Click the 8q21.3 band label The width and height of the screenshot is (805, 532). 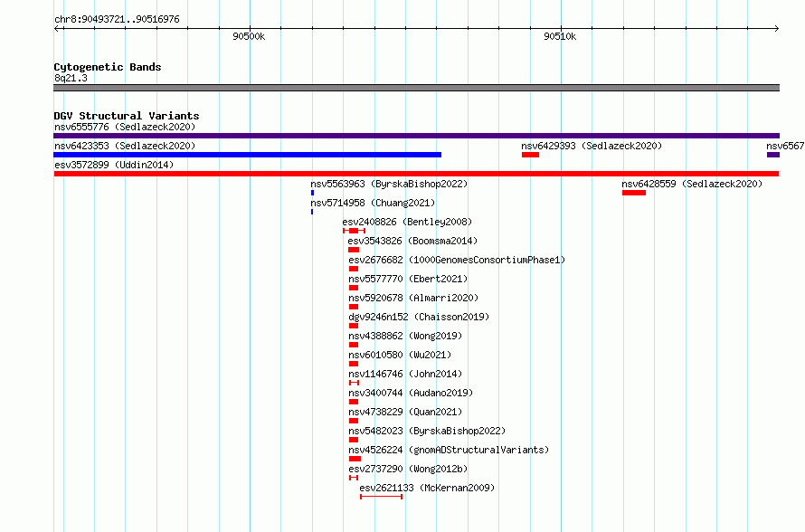pos(71,78)
